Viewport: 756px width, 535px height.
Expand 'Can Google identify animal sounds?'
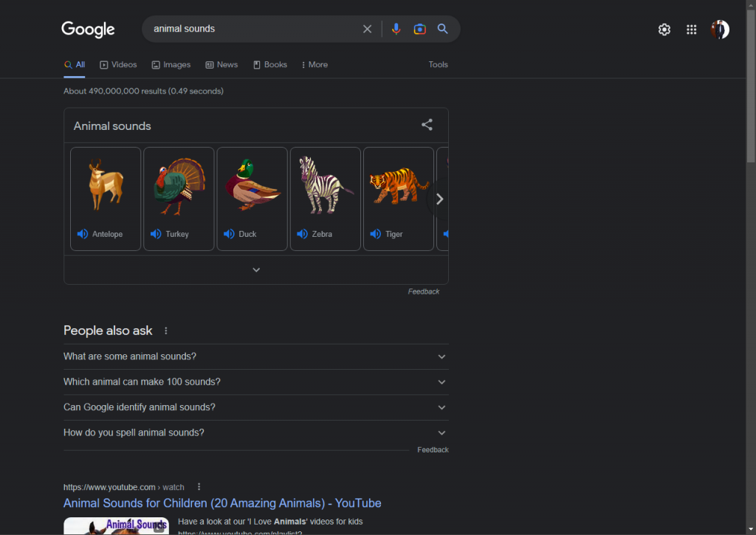[256, 407]
